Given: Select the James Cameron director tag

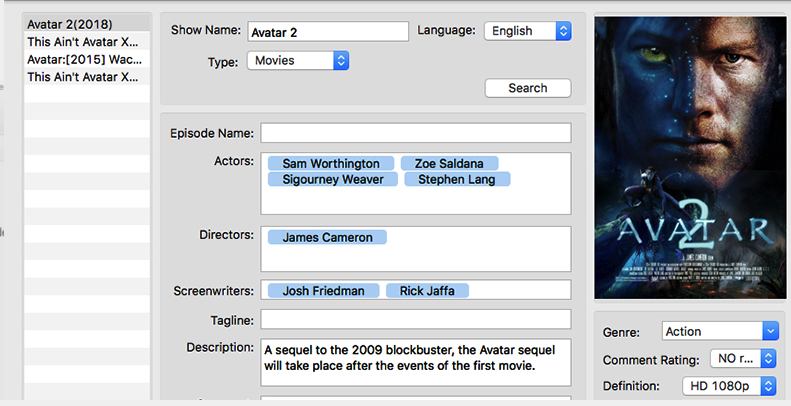Looking at the screenshot, I should 327,238.
